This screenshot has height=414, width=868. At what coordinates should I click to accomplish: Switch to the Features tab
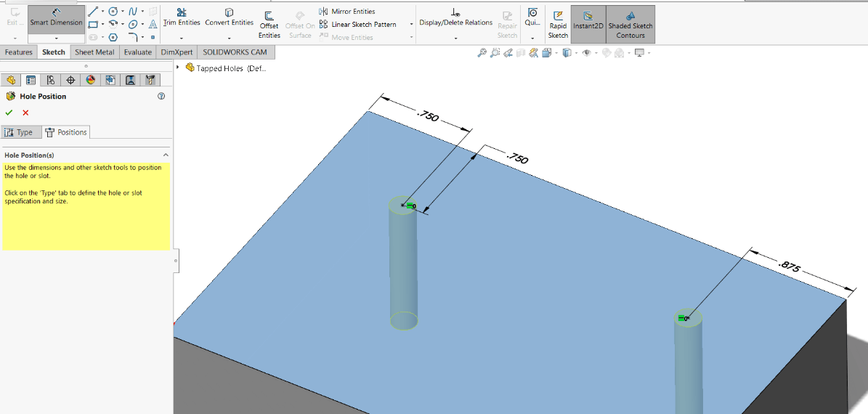[x=19, y=52]
